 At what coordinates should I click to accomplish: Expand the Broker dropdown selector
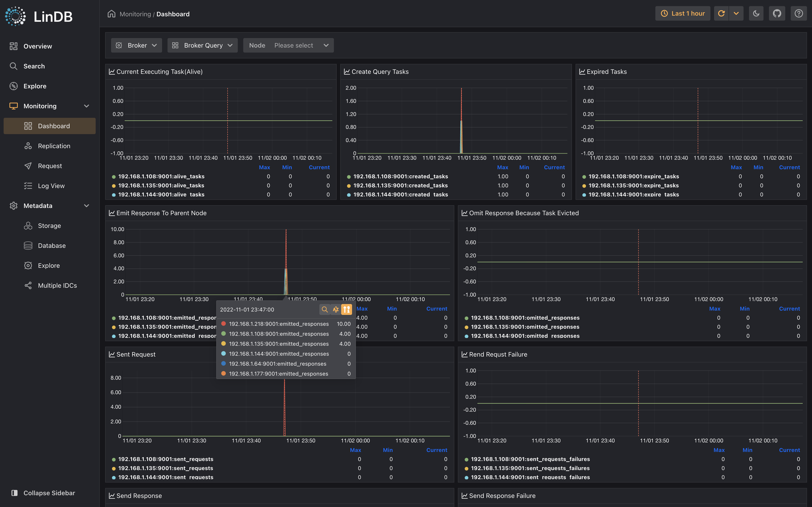point(136,45)
